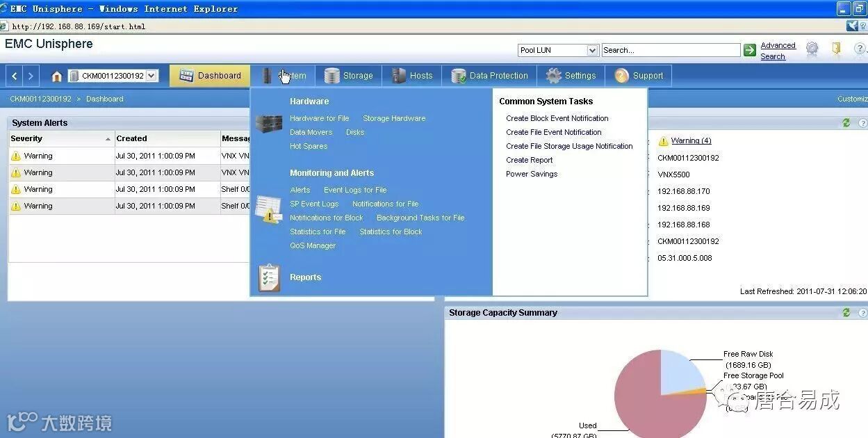Select Storage Hardware in the System menu
This screenshot has height=438, width=868.
pos(394,118)
